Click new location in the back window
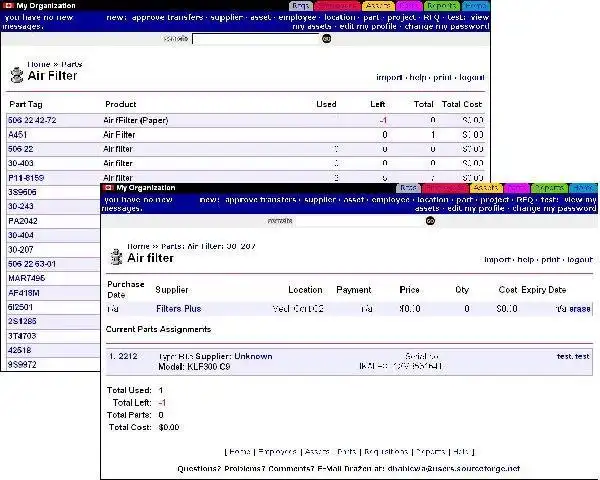This screenshot has height=480, width=600. 340,17
